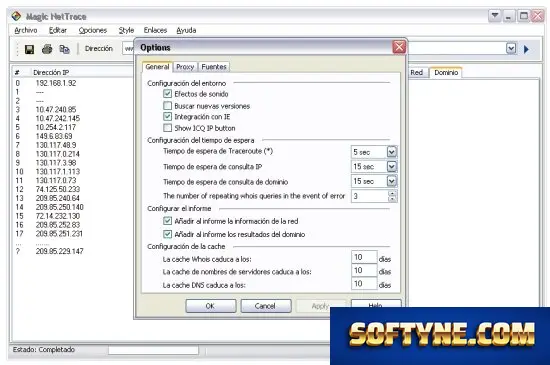Switch to the Proxy tab
This screenshot has width=550, height=365.
(x=185, y=67)
